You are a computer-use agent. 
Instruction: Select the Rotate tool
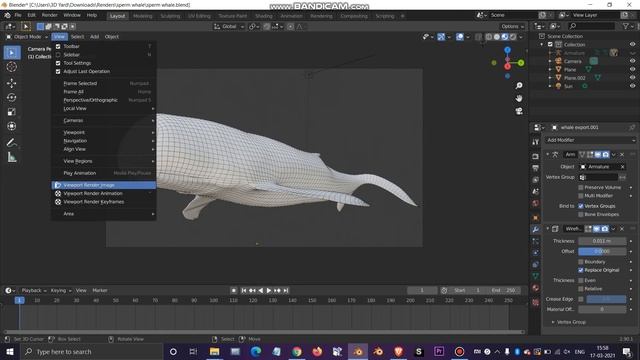[11, 98]
